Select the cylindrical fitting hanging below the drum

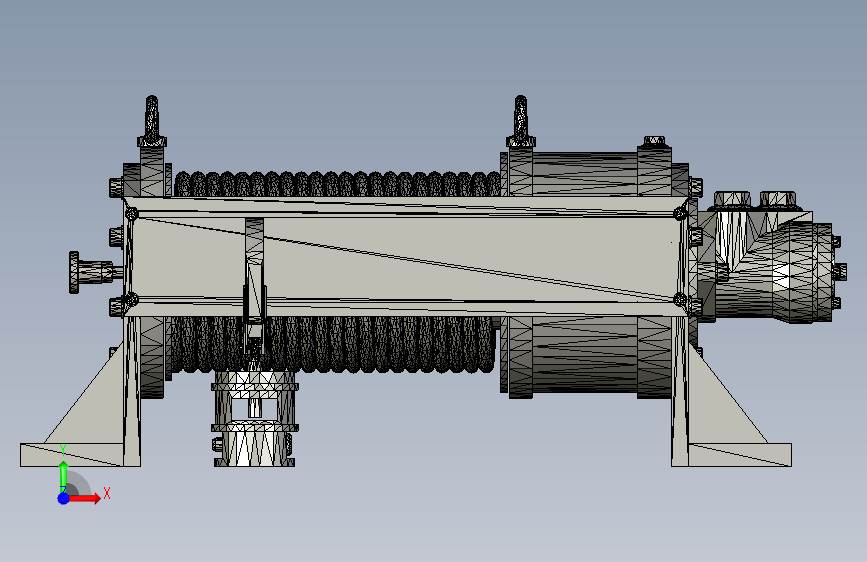(x=254, y=419)
